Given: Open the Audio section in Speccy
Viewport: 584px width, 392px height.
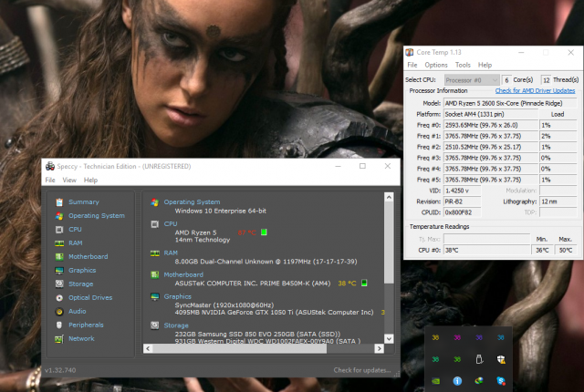Looking at the screenshot, I should tap(78, 311).
